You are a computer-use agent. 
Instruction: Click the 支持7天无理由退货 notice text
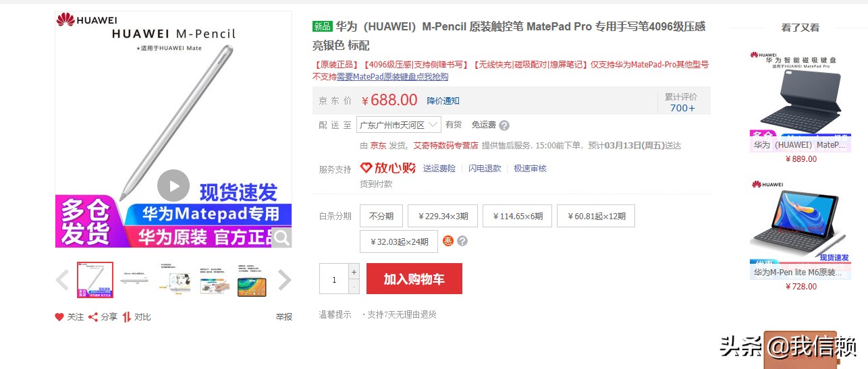pyautogui.click(x=401, y=314)
